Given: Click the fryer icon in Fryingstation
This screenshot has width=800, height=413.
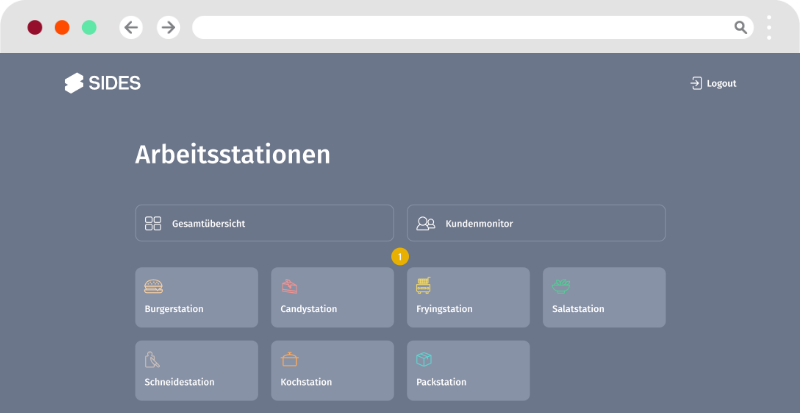Looking at the screenshot, I should [x=423, y=286].
